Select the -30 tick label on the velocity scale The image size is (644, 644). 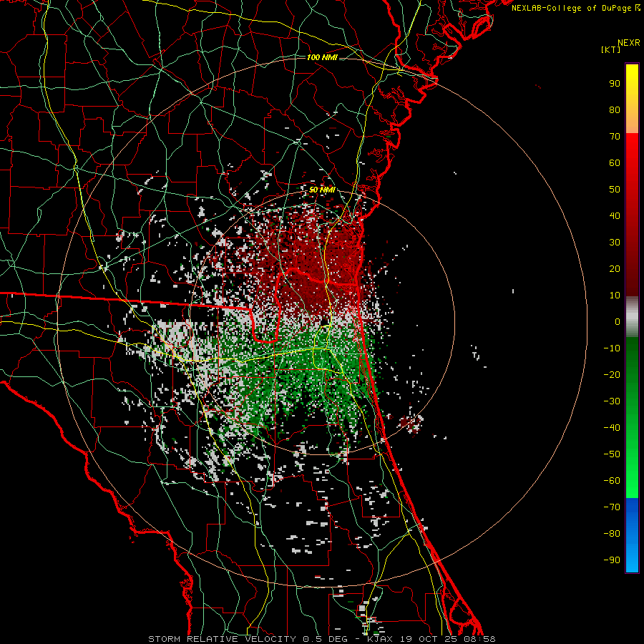[x=612, y=401]
